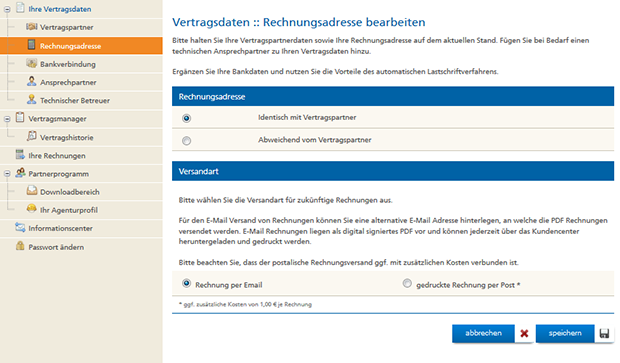This screenshot has height=363, width=620.
Task: Click the Ihre Vertragsdaten document icon
Action: [x=20, y=8]
